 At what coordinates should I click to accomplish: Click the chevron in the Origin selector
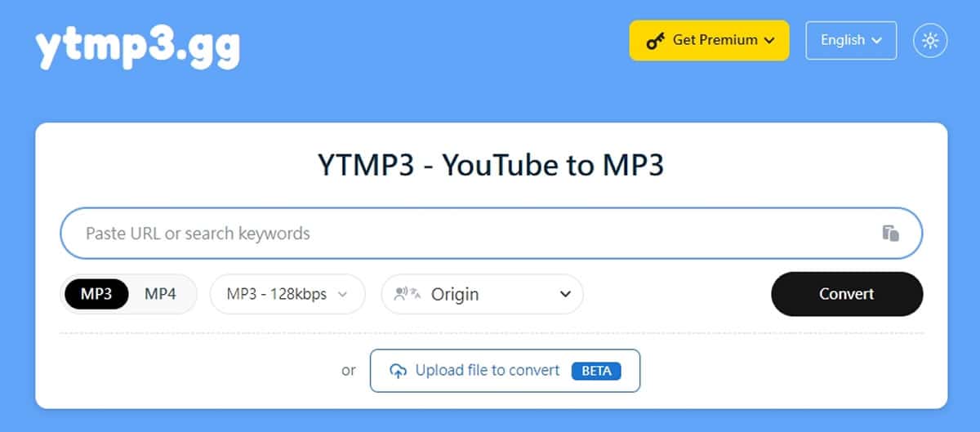pos(565,294)
